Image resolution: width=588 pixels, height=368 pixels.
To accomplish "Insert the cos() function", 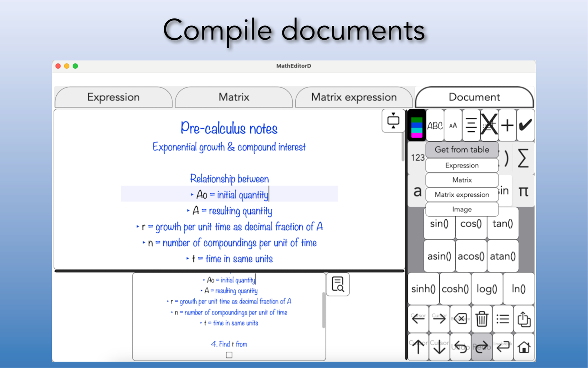I will [471, 224].
